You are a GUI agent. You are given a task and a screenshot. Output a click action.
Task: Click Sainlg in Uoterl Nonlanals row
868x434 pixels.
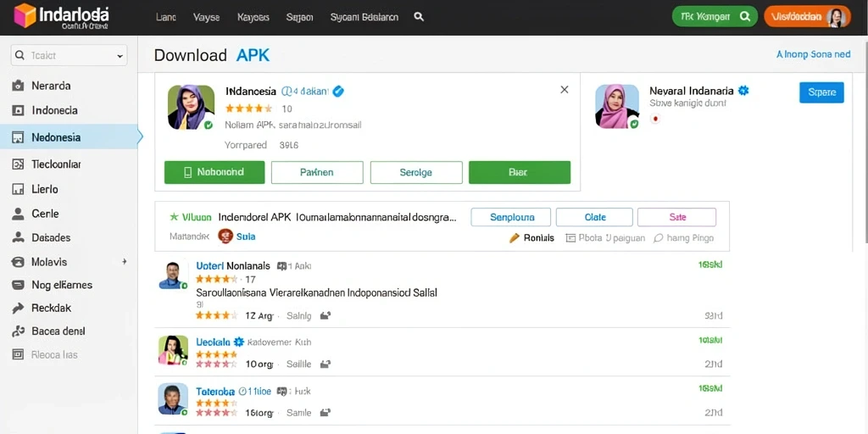pyautogui.click(x=299, y=316)
